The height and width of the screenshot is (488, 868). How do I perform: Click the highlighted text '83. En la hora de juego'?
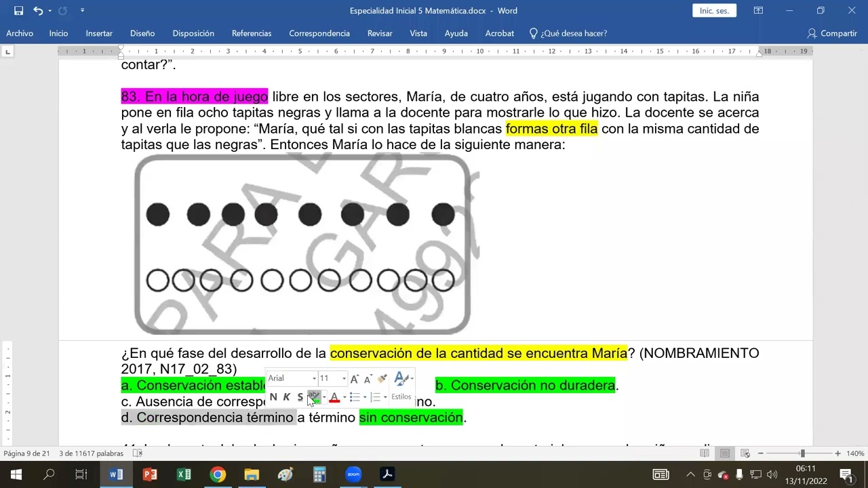pos(195,96)
